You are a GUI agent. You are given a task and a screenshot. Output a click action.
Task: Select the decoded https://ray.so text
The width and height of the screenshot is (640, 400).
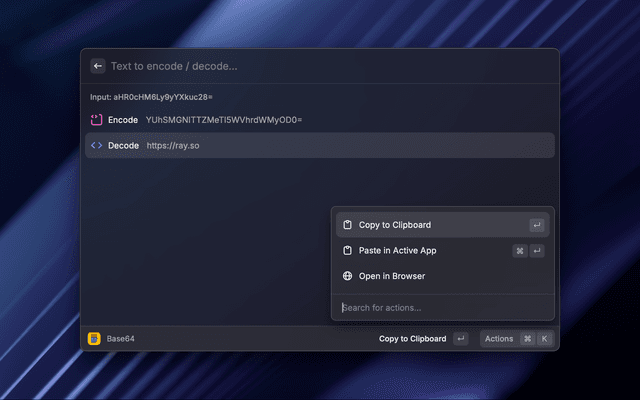pyautogui.click(x=173, y=145)
